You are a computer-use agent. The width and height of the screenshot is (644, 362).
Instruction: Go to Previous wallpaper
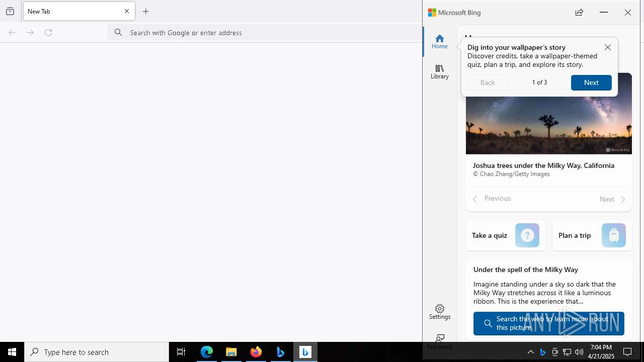pyautogui.click(x=492, y=199)
